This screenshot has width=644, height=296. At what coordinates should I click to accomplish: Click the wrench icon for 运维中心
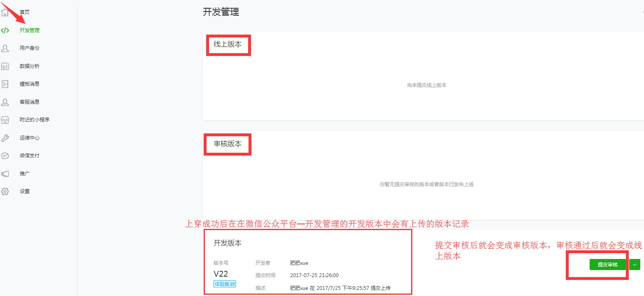5,138
